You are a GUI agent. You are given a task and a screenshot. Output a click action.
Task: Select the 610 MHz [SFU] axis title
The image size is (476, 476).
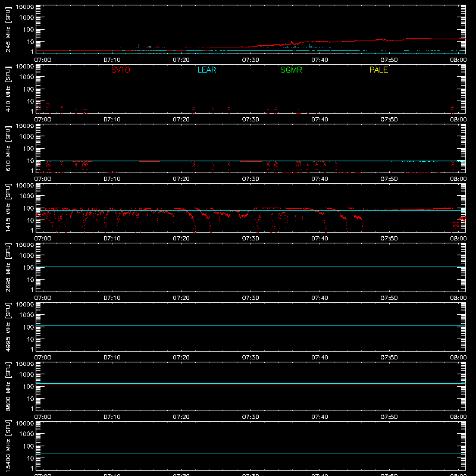click(8, 148)
